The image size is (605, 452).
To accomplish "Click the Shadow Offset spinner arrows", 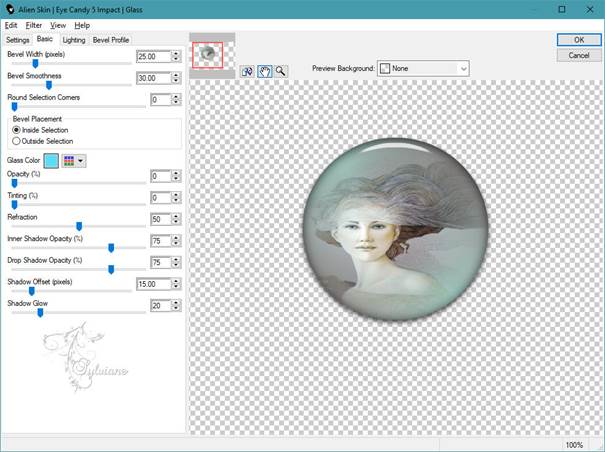I will pos(176,284).
